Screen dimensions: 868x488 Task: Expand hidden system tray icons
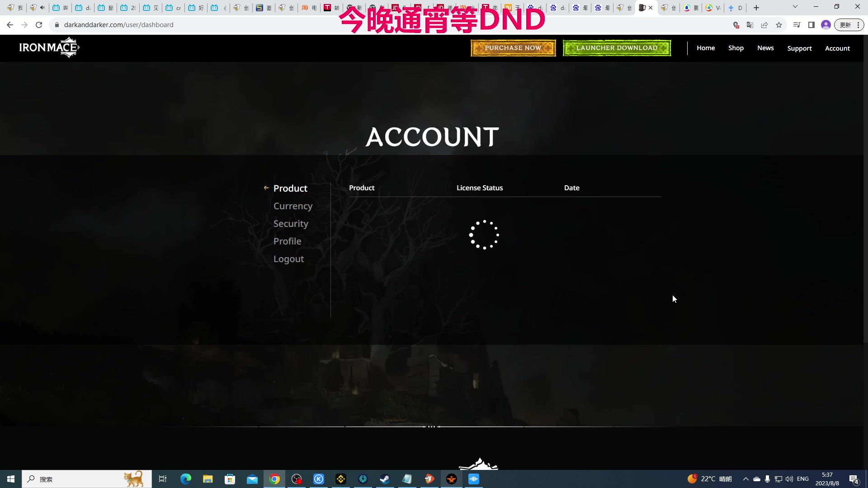746,479
